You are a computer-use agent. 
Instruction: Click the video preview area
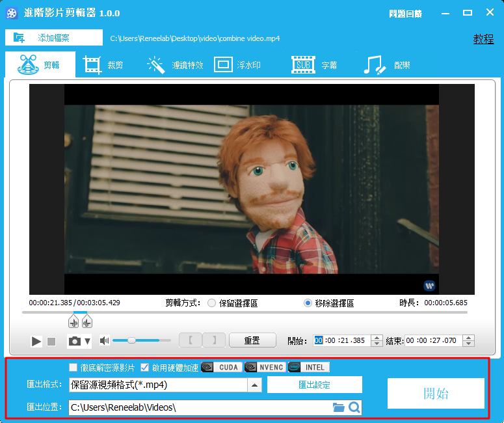(x=252, y=189)
